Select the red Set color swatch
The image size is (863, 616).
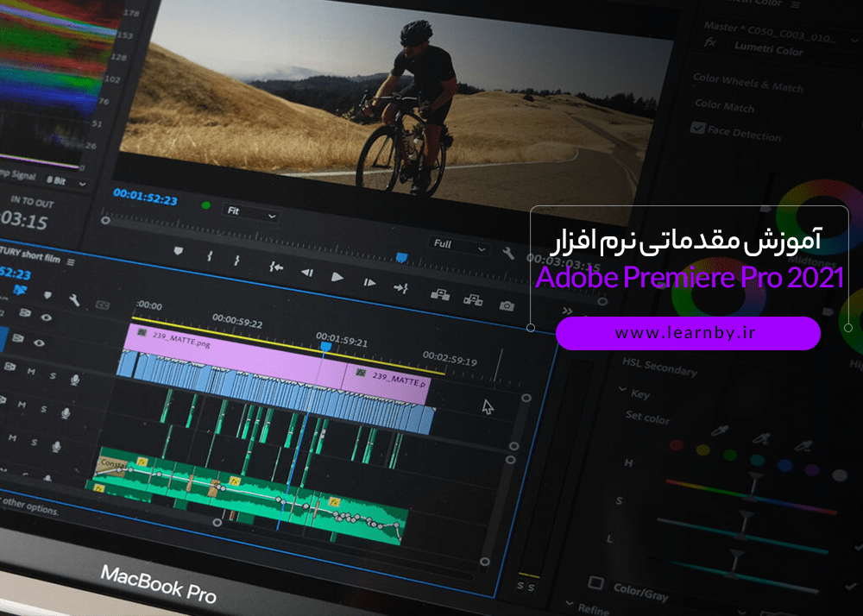[677, 444]
